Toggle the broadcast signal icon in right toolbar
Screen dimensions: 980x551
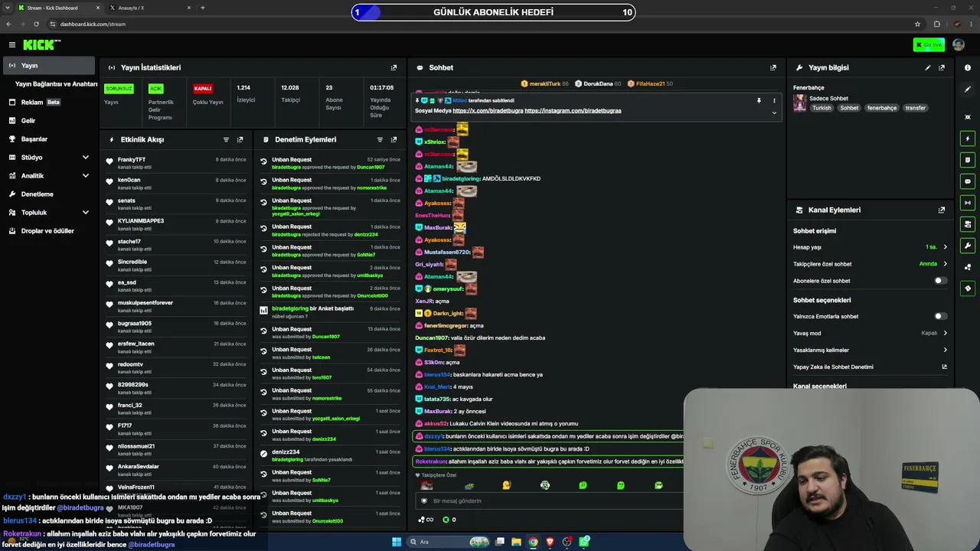[x=968, y=203]
